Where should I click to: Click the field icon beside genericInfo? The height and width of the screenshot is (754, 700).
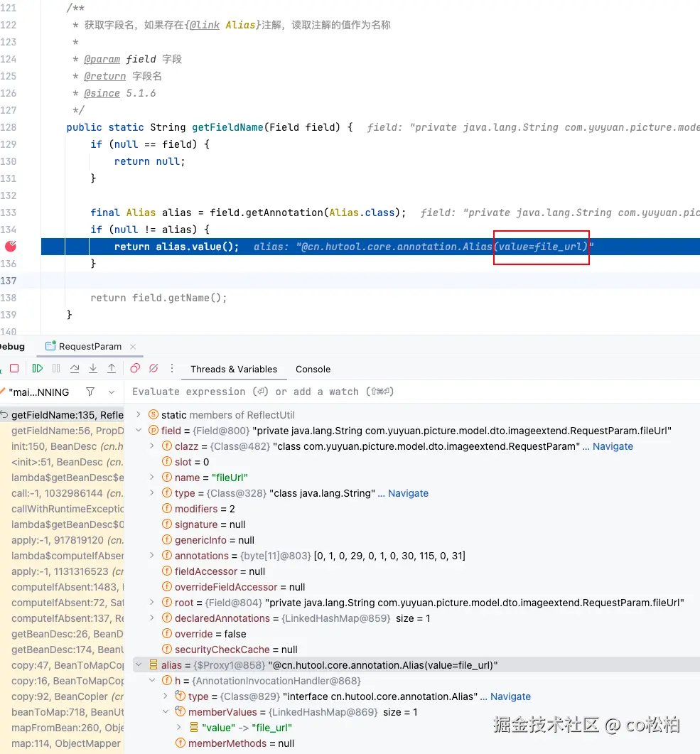[x=167, y=539]
